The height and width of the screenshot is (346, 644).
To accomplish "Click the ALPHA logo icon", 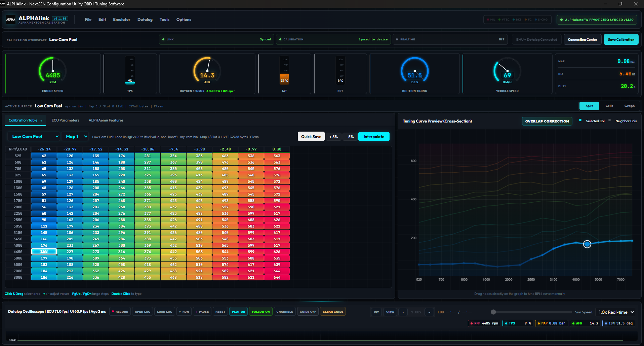I will click(x=11, y=20).
